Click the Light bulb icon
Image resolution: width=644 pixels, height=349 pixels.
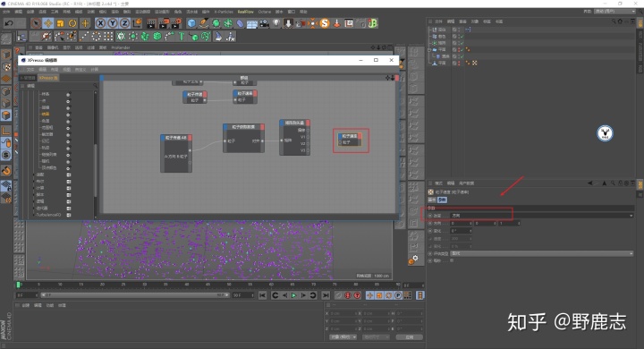click(276, 23)
